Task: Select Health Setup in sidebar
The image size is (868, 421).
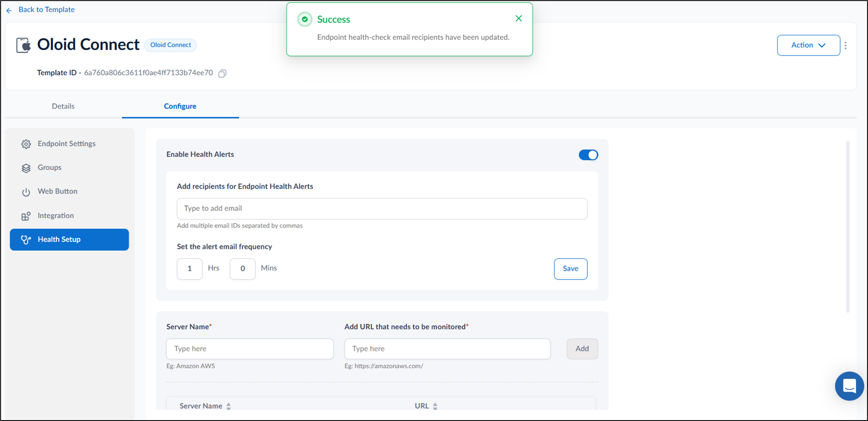Action: [x=69, y=239]
